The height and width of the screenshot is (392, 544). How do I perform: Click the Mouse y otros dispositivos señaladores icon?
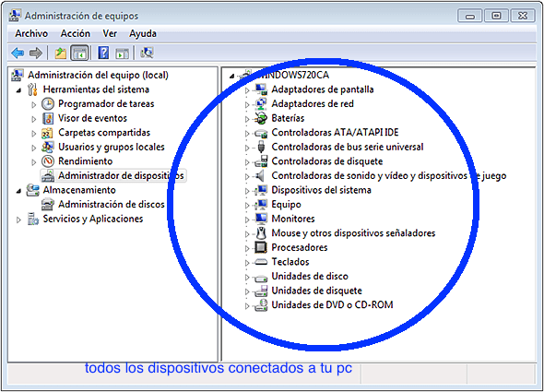261,233
